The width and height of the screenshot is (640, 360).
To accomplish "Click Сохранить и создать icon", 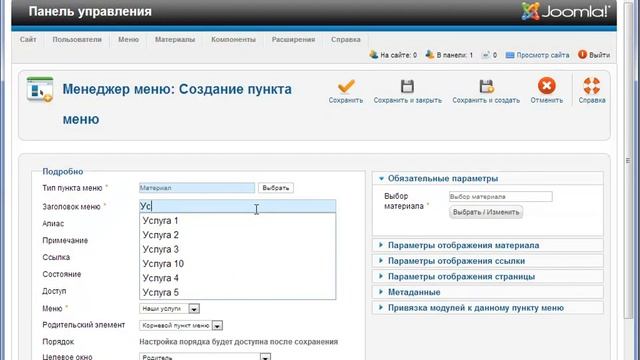I will 486,87.
